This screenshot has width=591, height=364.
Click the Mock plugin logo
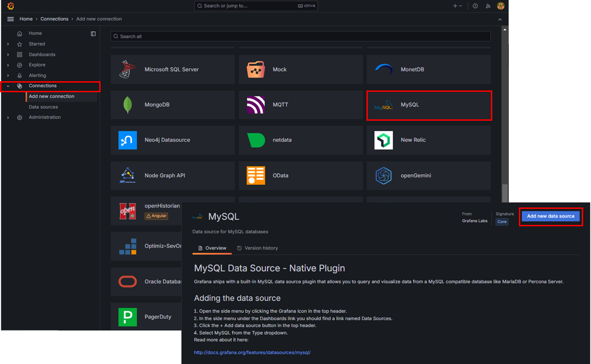coord(255,69)
